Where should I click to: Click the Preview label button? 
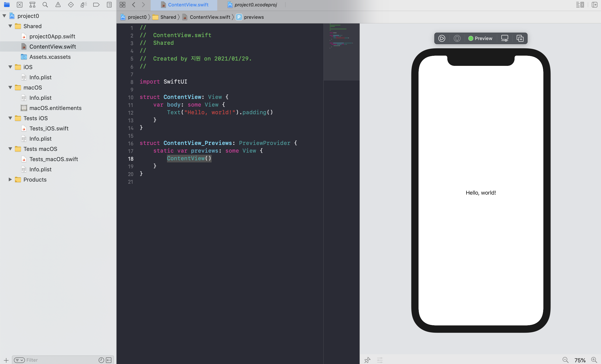[x=480, y=38]
